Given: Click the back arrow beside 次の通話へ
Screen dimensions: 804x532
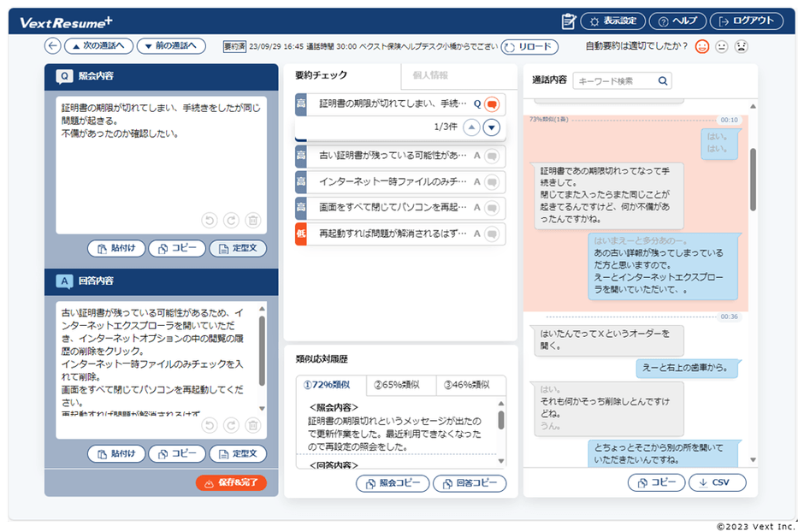Looking at the screenshot, I should 53,47.
